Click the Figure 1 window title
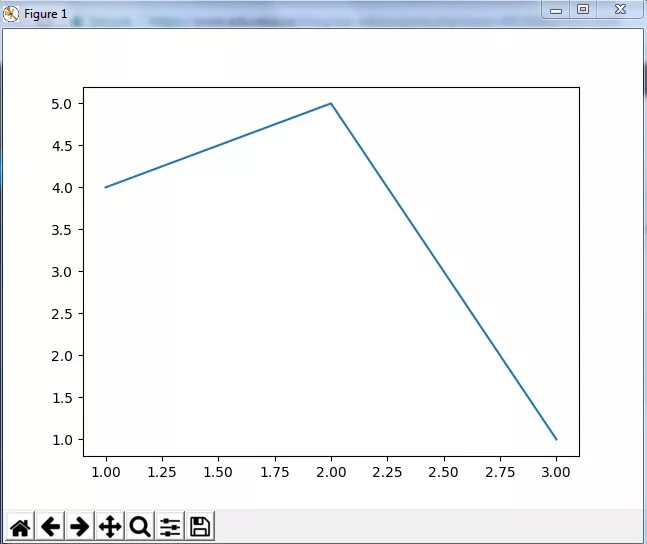This screenshot has height=544, width=647. click(45, 14)
